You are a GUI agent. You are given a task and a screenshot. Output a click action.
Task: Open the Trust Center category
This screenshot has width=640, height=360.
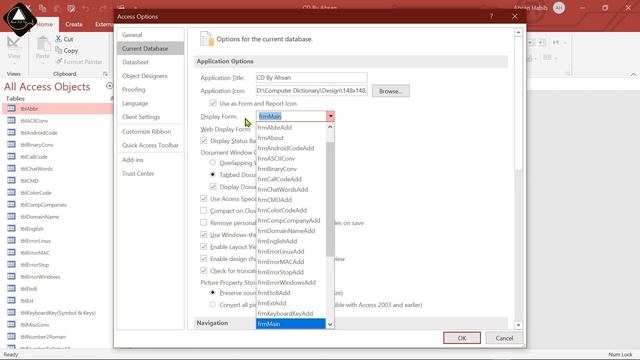point(150,173)
